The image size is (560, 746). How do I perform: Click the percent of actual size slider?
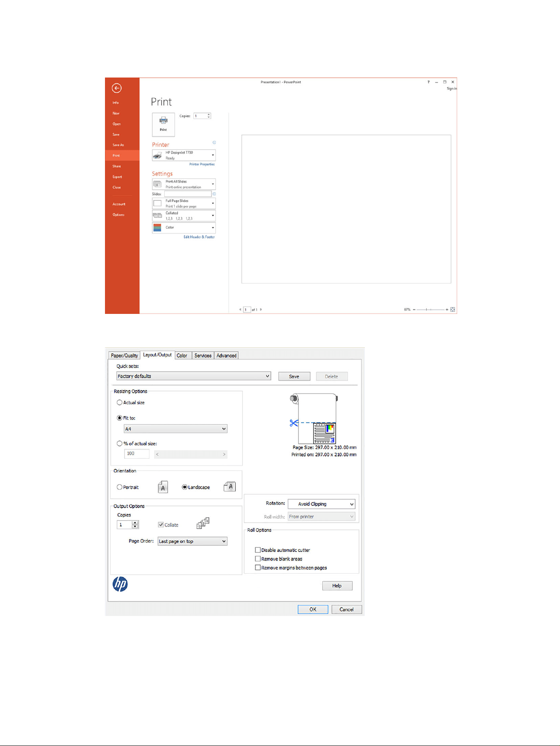pos(190,454)
